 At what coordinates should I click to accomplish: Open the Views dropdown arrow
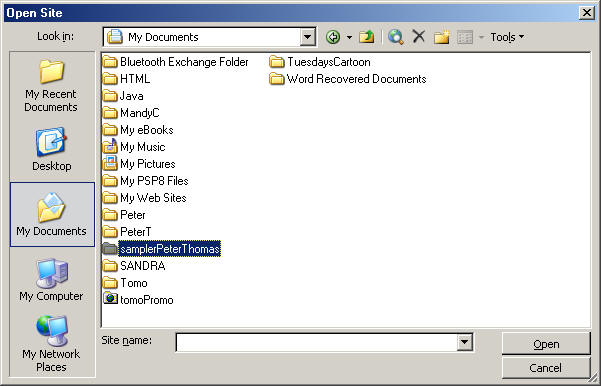(481, 37)
